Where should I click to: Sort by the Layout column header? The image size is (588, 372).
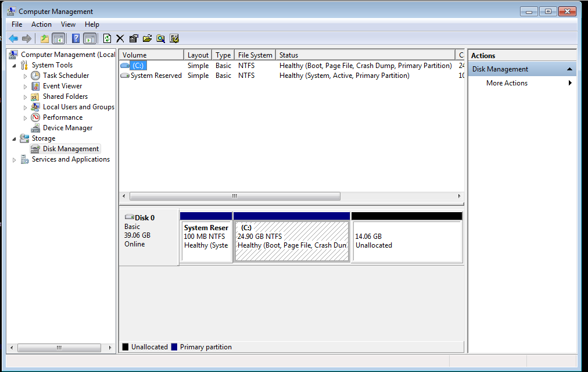(198, 55)
